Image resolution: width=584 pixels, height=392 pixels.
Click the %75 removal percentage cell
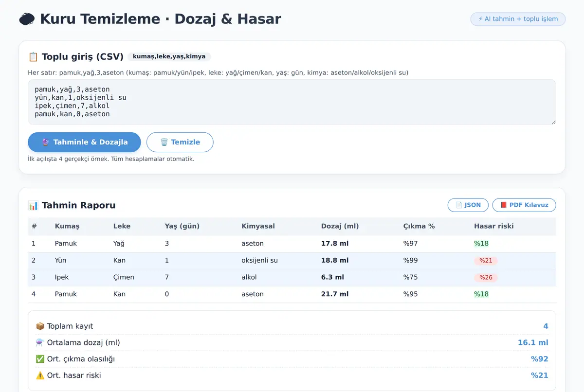tap(410, 277)
